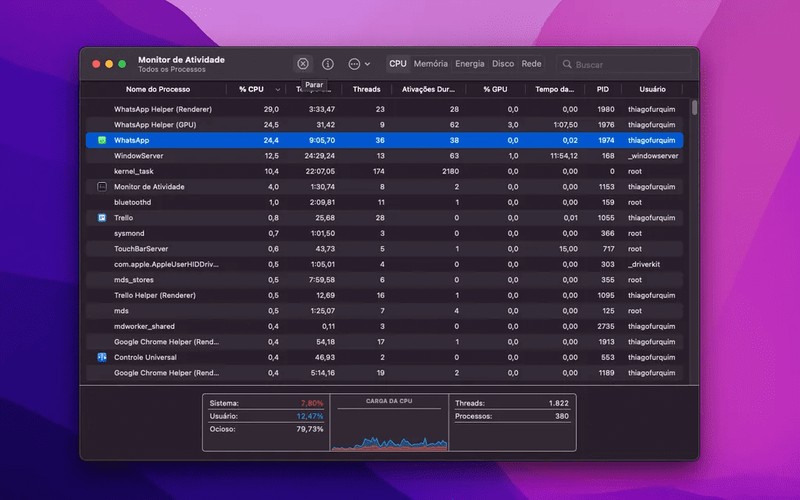This screenshot has height=500, width=800.
Task: Click the Threads total 1.822
Action: [x=559, y=403]
